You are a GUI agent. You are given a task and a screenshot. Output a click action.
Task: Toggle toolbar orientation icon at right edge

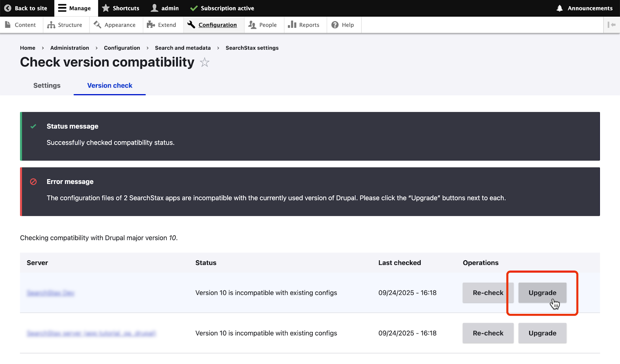(x=612, y=25)
